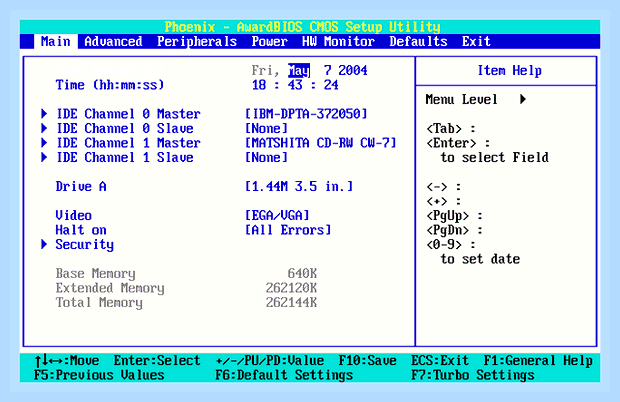The image size is (620, 402).
Task: Select the Halt on label
Action: pos(81,230)
